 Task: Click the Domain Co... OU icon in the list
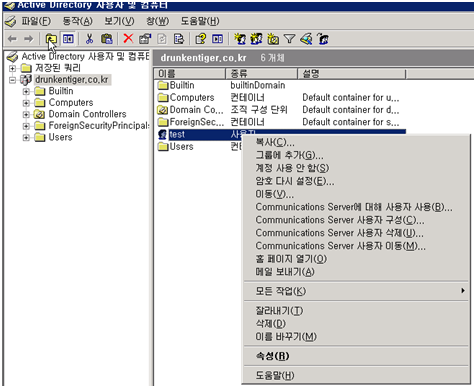163,110
